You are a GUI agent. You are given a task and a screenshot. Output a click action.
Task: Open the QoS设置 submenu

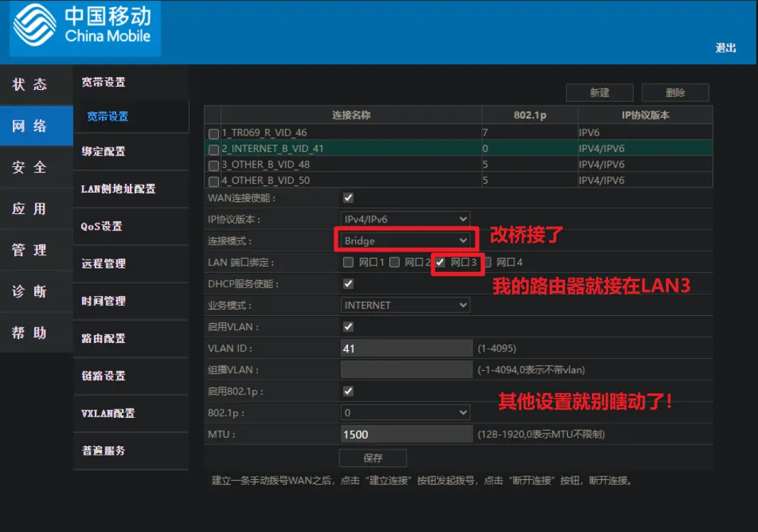coord(102,226)
